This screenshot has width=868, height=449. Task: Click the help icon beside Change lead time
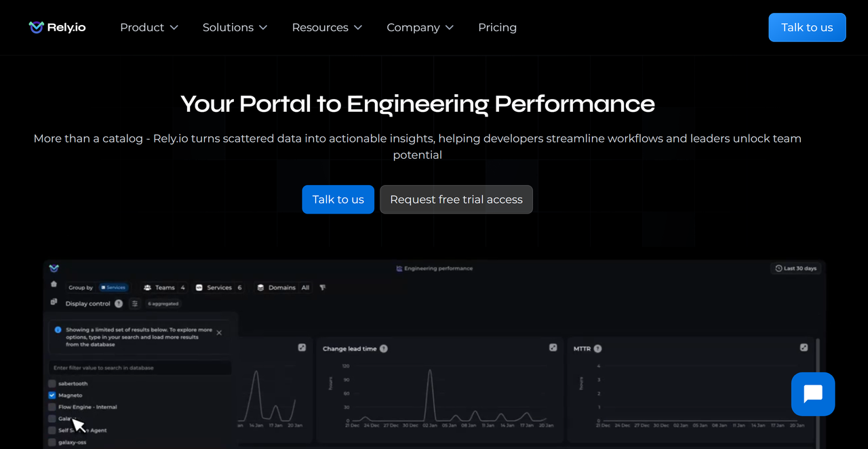click(x=384, y=349)
